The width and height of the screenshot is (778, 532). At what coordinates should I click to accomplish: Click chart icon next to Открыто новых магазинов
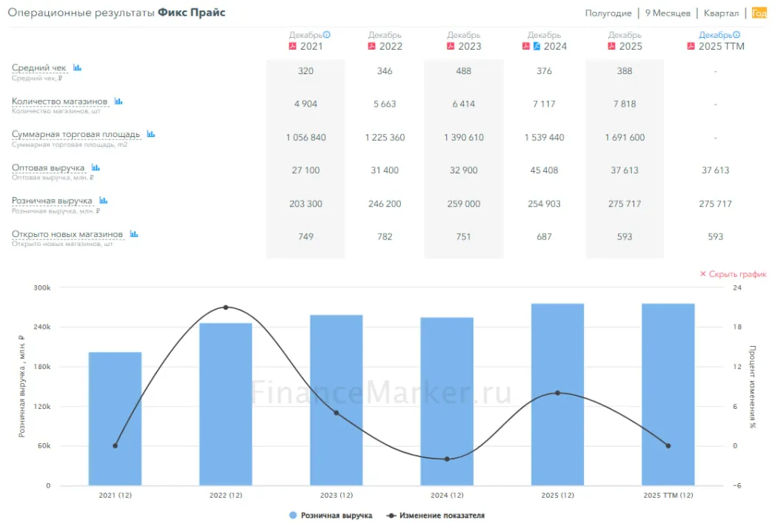pyautogui.click(x=134, y=234)
